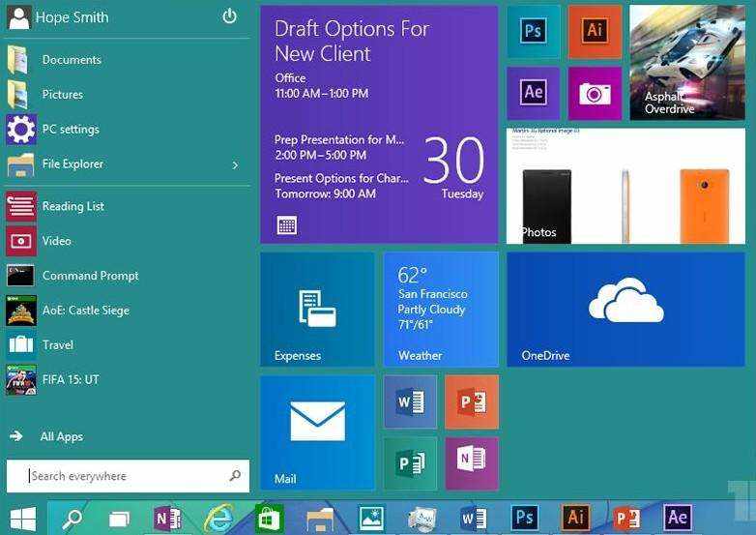Screen dimensions: 756x535
Task: Click the Search everywhere field
Action: 129,476
